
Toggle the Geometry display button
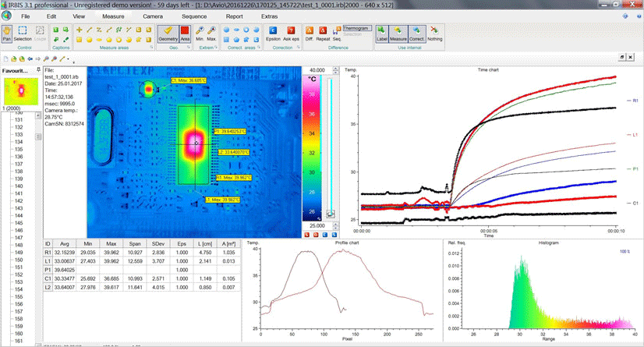coord(168,34)
